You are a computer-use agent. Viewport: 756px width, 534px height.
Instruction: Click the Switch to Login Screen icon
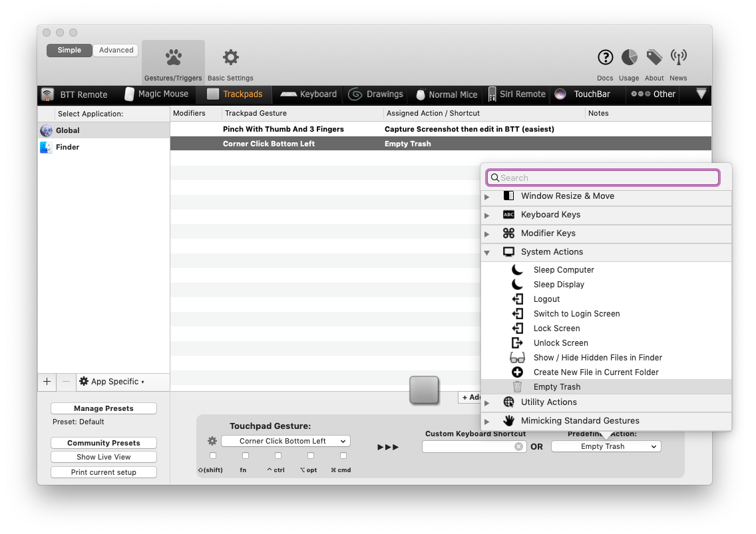tap(517, 314)
